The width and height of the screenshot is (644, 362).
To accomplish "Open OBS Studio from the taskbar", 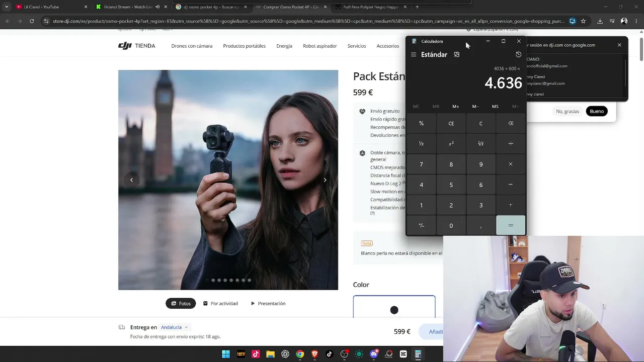I will click(344, 354).
